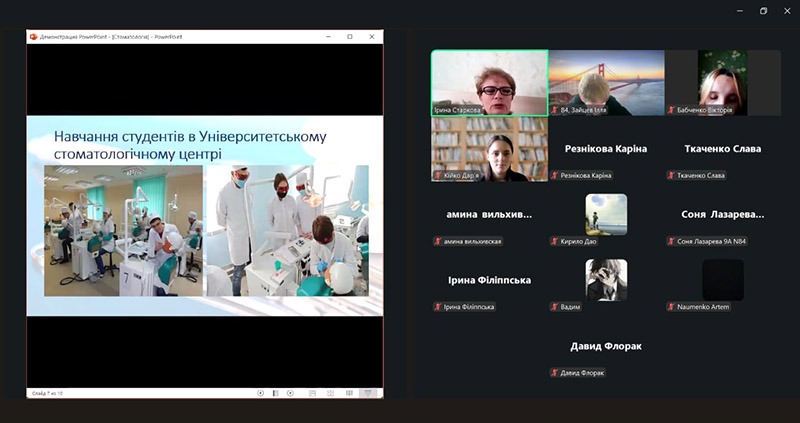Click muted mic icon beside Давид Флорак
Image resolution: width=800 pixels, height=423 pixels.
click(555, 373)
